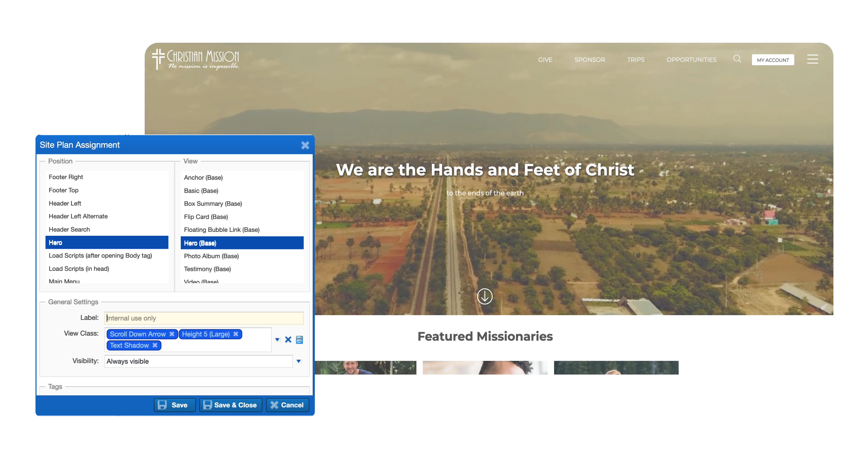Click the scroll down arrow circle
This screenshot has height=460, width=868.
click(485, 296)
